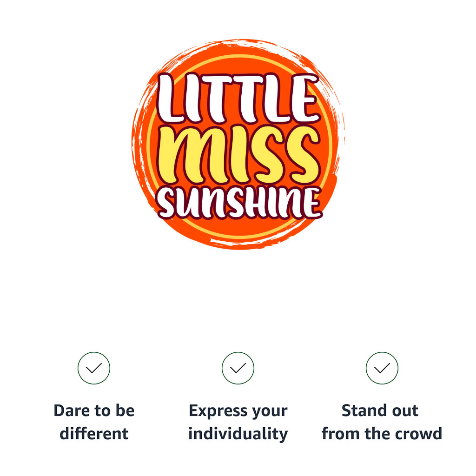Click the final "E" of SUNSHINE
Image resolution: width=476 pixels, height=476 pixels.
[311, 203]
